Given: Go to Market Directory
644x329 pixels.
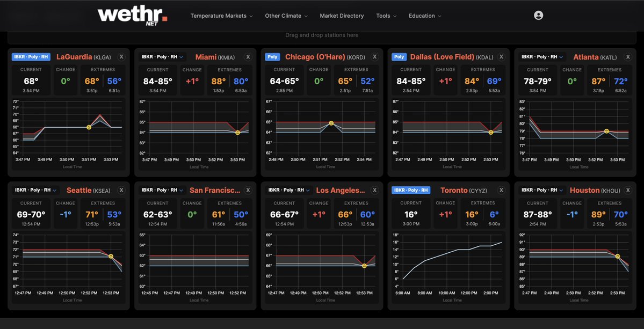Looking at the screenshot, I should (x=342, y=16).
